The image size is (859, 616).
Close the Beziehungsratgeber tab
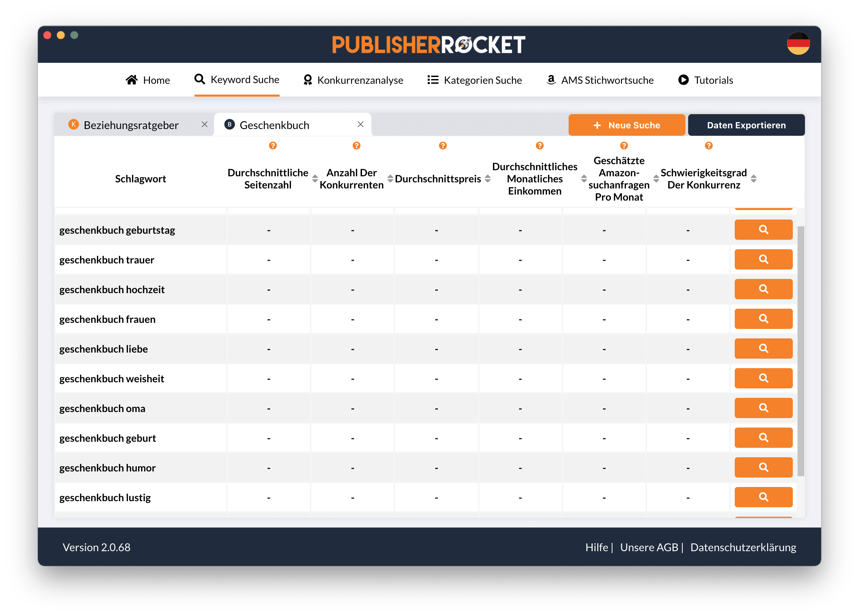(205, 125)
